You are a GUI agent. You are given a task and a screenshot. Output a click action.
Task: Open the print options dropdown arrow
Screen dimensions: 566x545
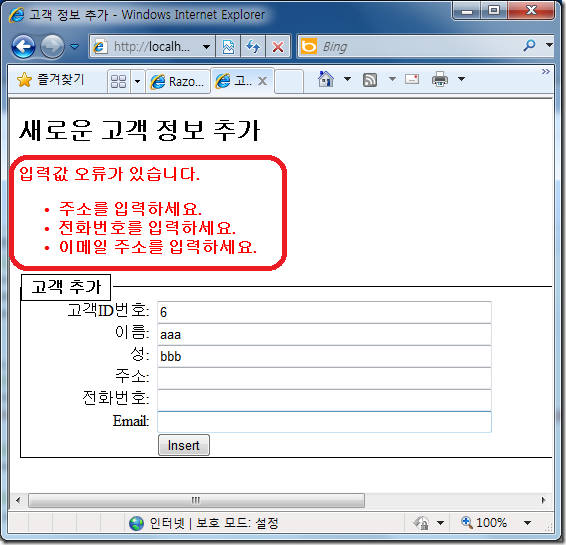461,79
